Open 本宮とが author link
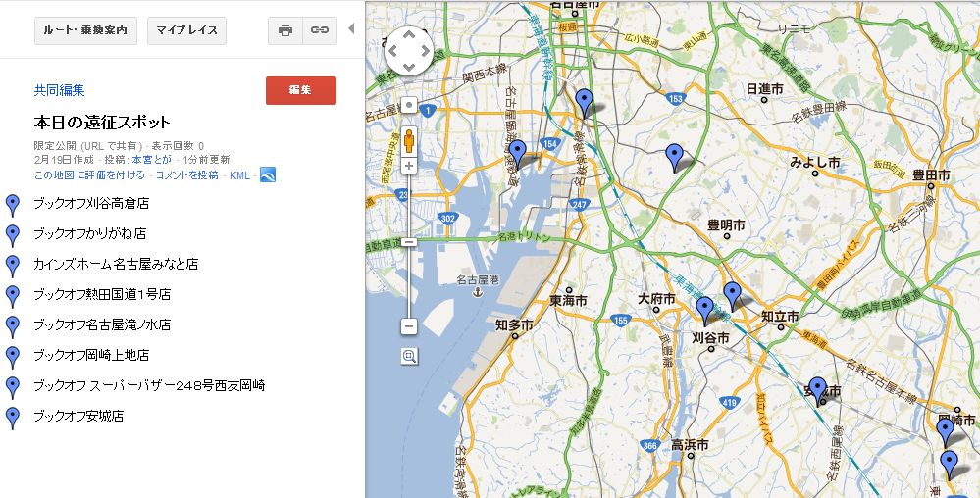This screenshot has height=498, width=980. pyautogui.click(x=151, y=160)
